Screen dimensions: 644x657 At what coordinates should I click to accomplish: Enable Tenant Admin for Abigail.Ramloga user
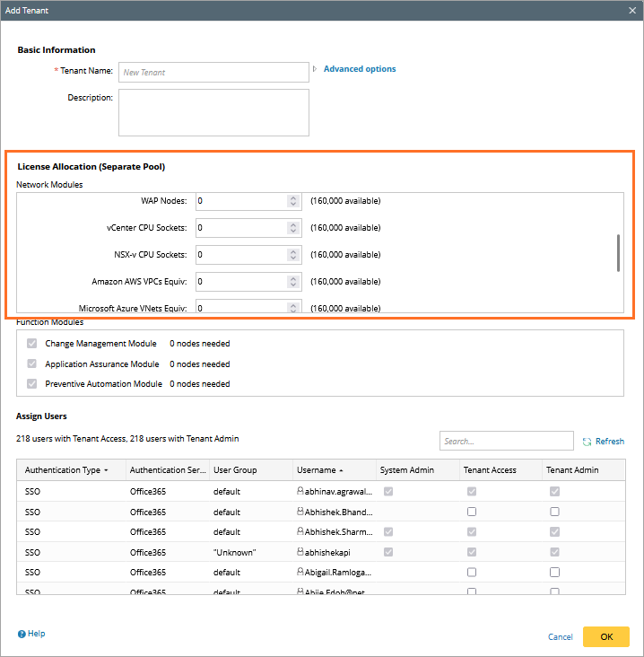pyautogui.click(x=554, y=572)
